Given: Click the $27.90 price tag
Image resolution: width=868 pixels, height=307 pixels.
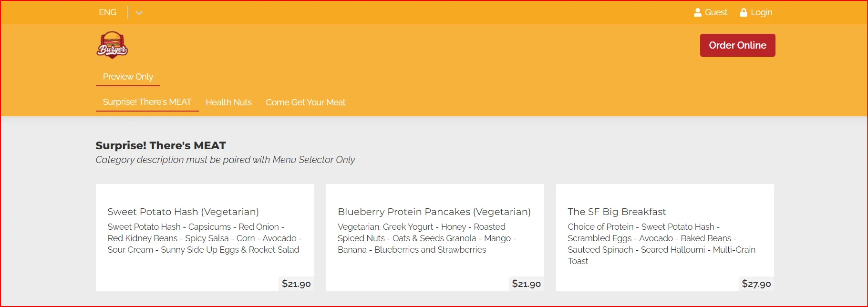Looking at the screenshot, I should [x=756, y=284].
